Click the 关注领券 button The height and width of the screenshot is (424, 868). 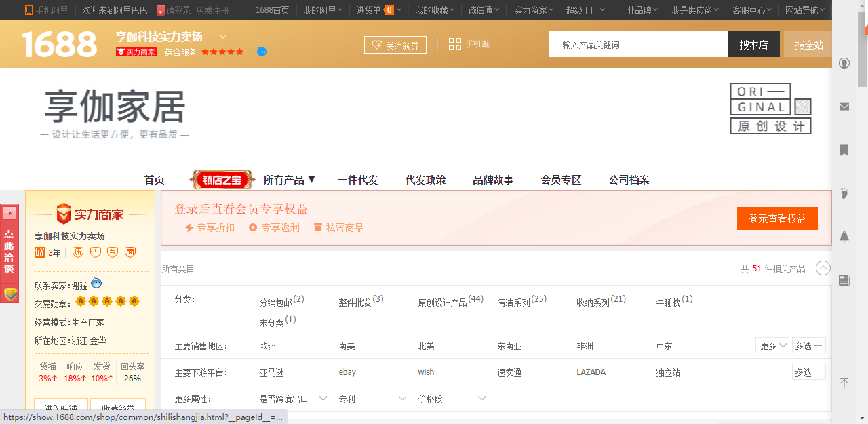coord(395,45)
